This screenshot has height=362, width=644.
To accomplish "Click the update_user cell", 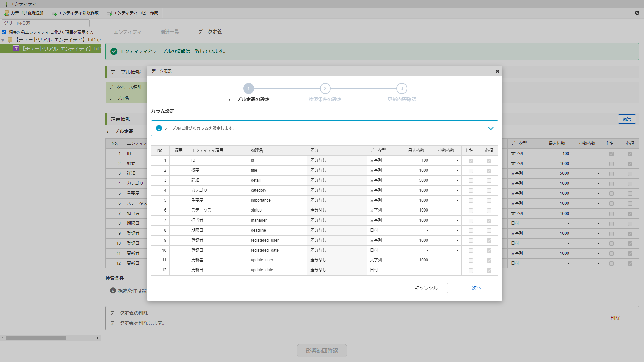I will [x=277, y=260].
